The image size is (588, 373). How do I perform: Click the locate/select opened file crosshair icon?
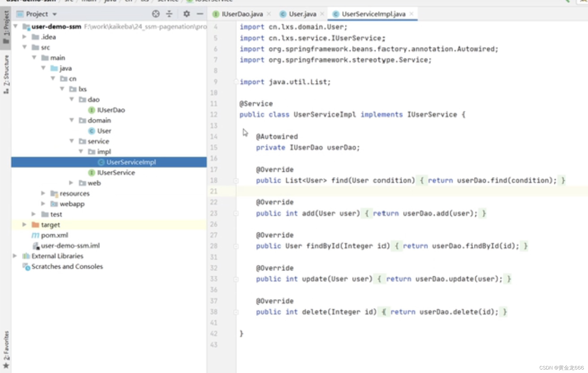point(156,14)
